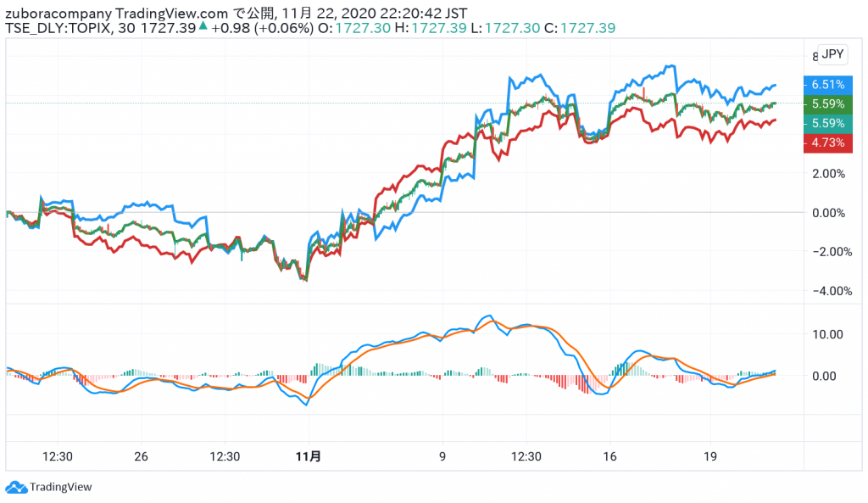Click the dark green 5.59% price label
This screenshot has width=868, height=503.
pyautogui.click(x=827, y=104)
